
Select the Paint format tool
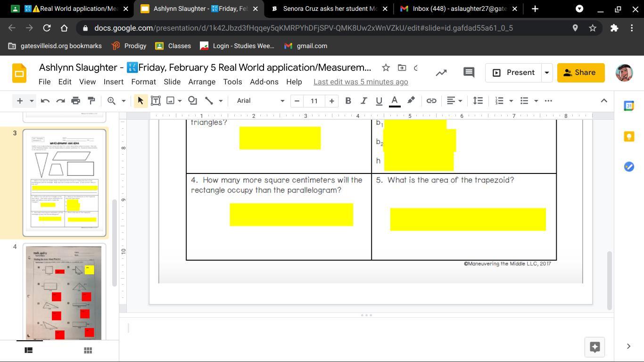click(x=91, y=100)
